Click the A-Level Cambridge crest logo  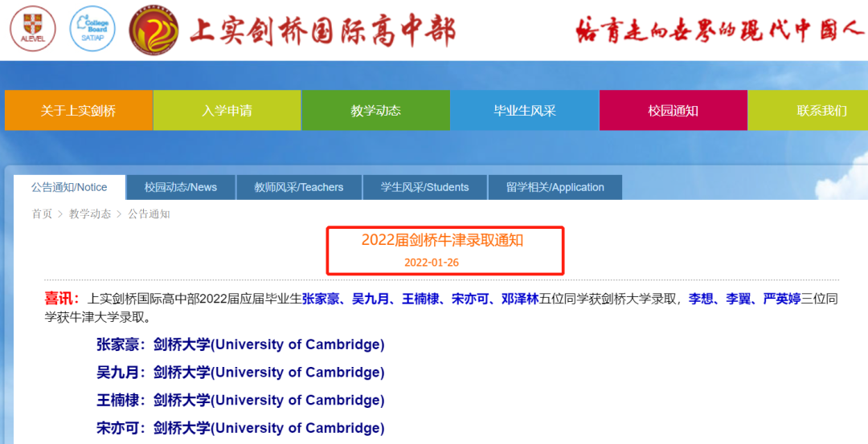pos(33,28)
